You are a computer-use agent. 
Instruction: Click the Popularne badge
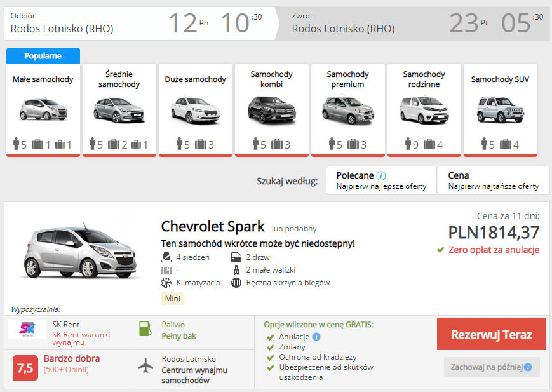coord(43,56)
